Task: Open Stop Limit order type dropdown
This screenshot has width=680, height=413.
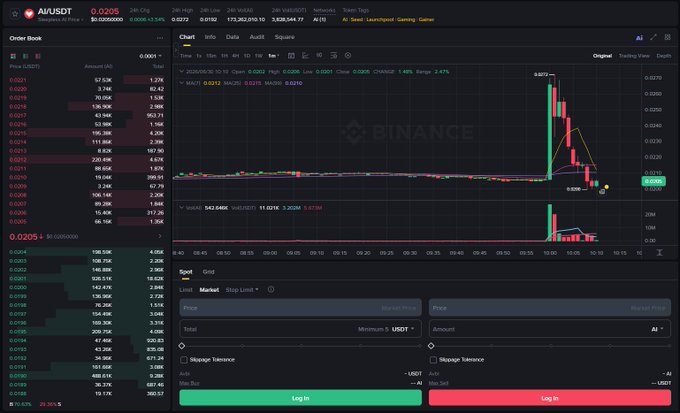Action: [x=242, y=289]
